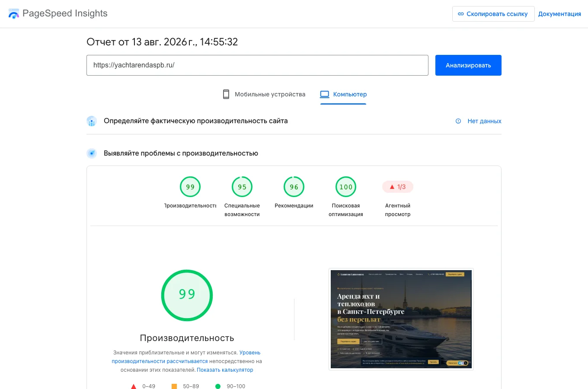Click the Агентный просмотр label

click(398, 210)
